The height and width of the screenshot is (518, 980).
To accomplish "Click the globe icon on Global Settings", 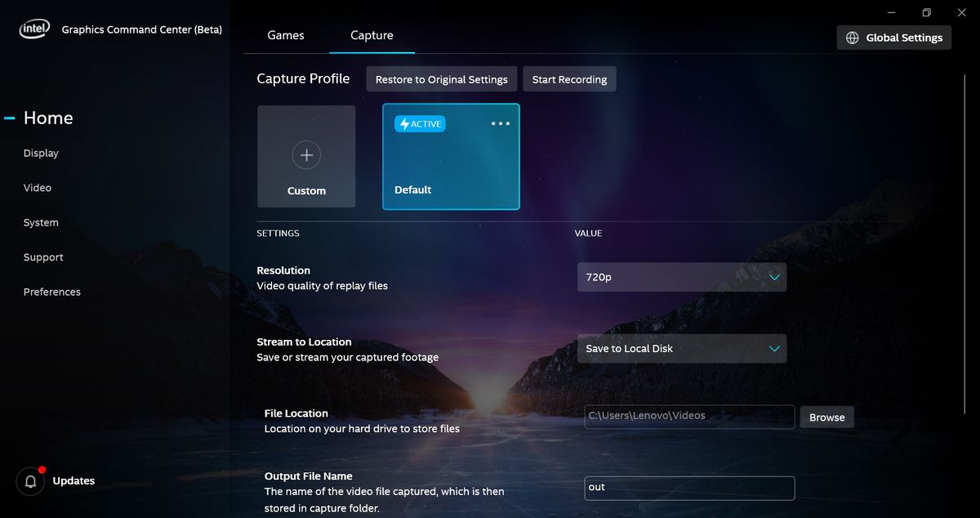I will (852, 37).
